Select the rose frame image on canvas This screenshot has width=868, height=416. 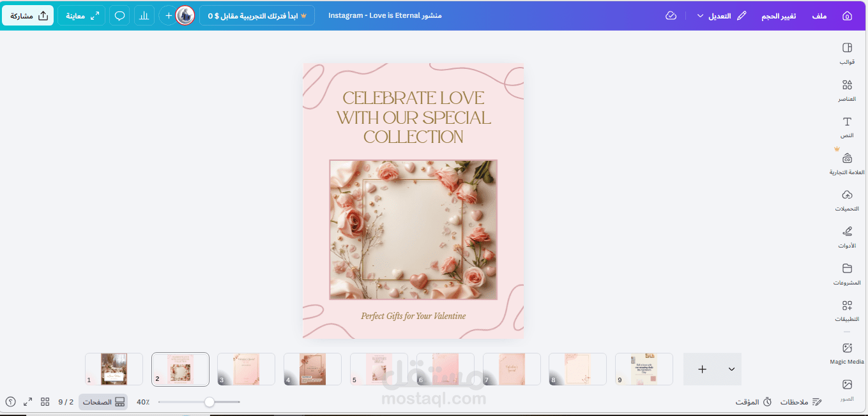coord(413,230)
